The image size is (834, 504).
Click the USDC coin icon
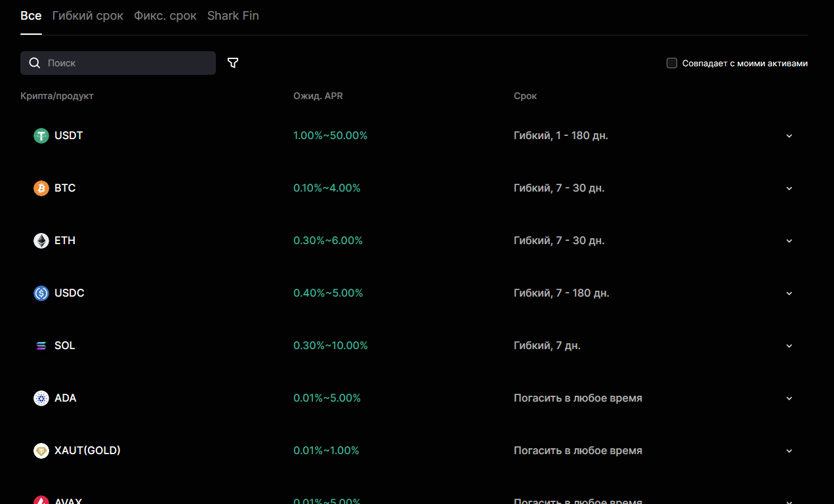(x=41, y=293)
